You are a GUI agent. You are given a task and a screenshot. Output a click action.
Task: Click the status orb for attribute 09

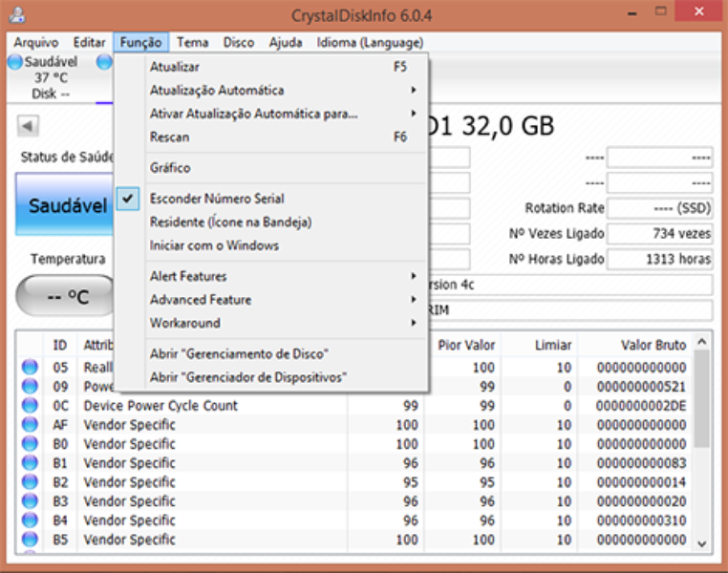(x=30, y=386)
